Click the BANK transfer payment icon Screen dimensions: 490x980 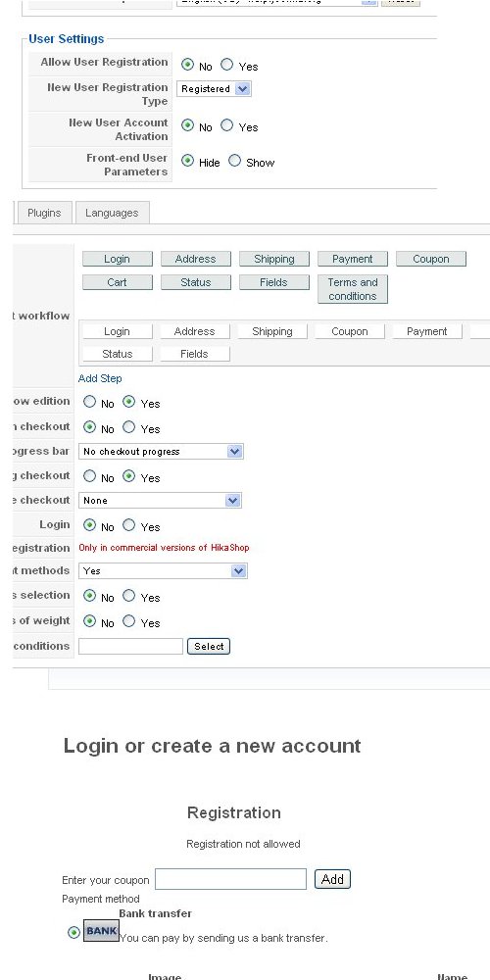(101, 931)
